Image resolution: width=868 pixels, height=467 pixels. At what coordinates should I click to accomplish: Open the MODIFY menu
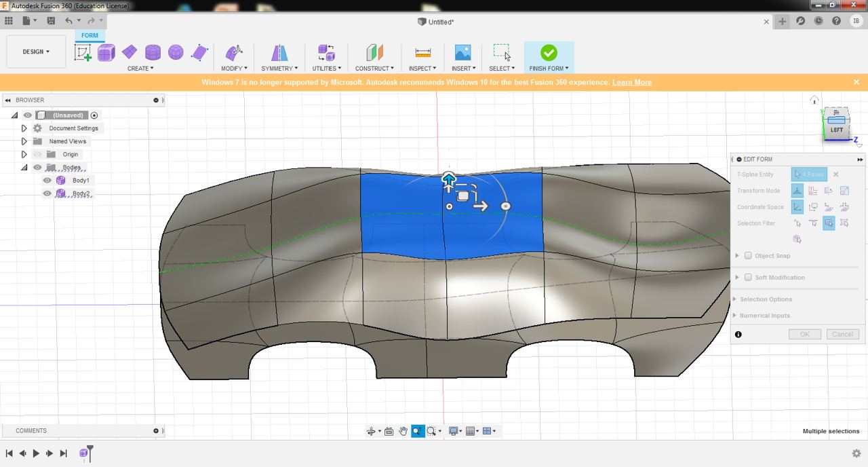(234, 69)
